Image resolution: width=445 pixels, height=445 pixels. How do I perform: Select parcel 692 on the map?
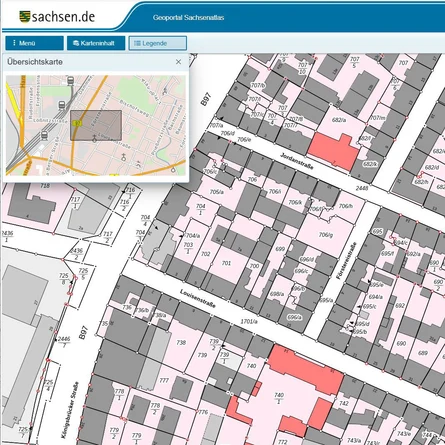pos(400,305)
